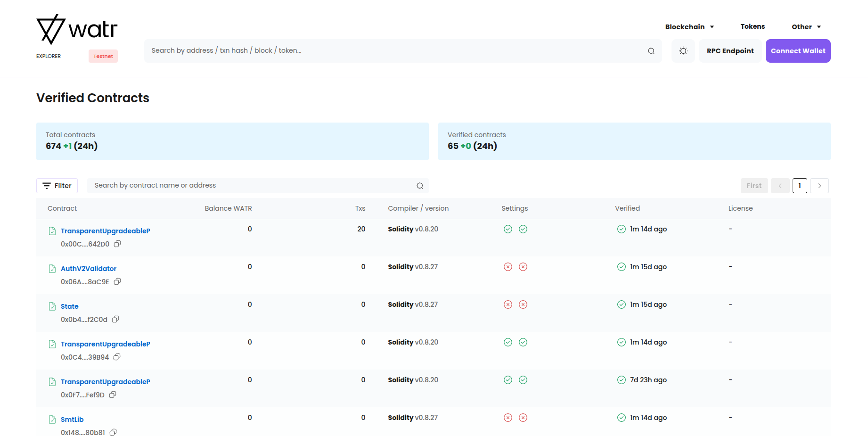Copy address 0x00C....642D0 with copy icon
The height and width of the screenshot is (436, 868).
tap(117, 244)
